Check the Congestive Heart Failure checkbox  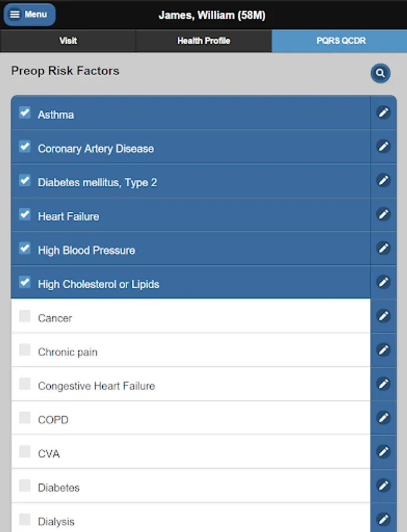coord(25,384)
